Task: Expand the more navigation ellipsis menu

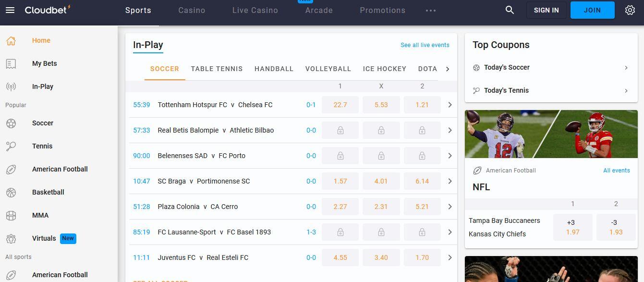Action: [x=431, y=11]
